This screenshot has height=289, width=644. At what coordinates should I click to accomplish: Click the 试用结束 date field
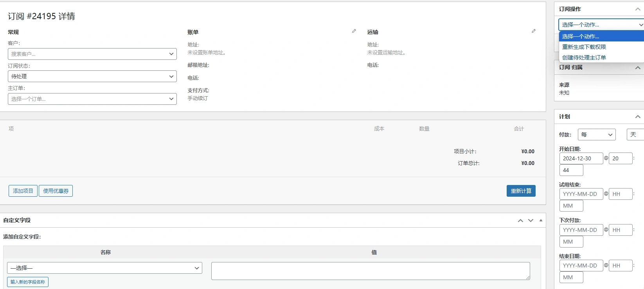pos(581,194)
